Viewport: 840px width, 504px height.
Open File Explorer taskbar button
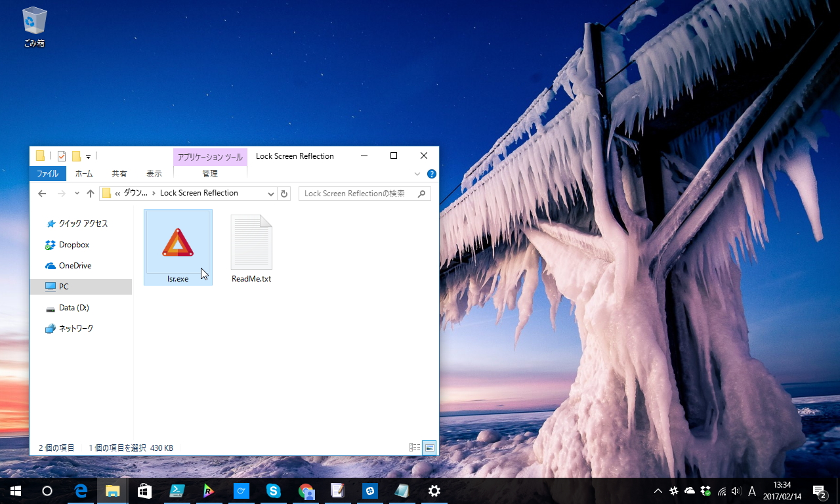113,491
